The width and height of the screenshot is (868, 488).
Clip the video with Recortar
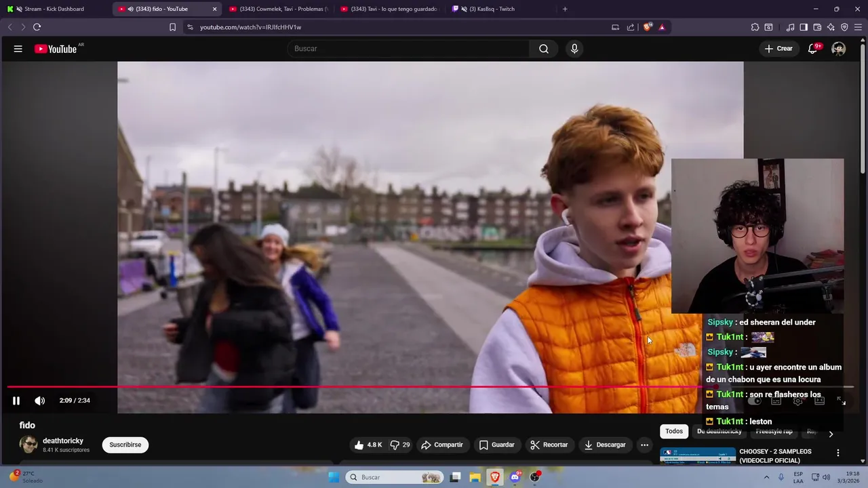549,445
